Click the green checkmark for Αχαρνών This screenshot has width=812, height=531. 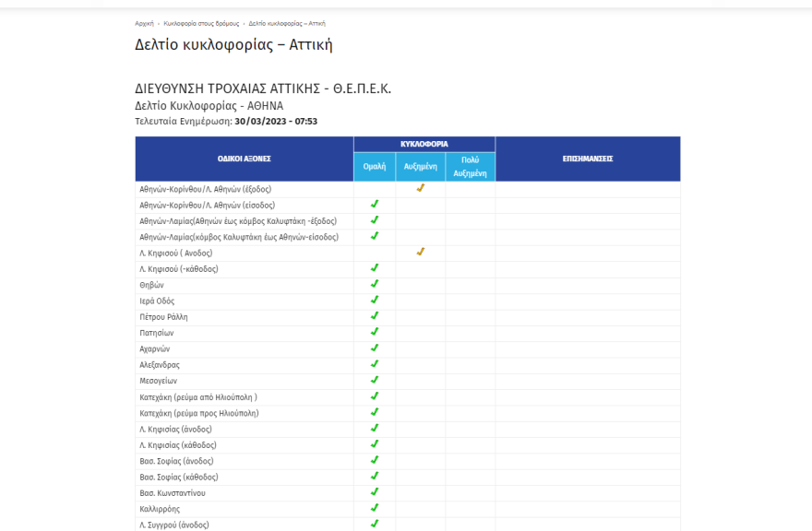(375, 348)
